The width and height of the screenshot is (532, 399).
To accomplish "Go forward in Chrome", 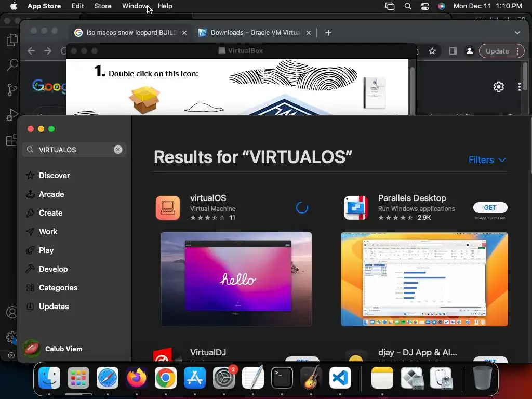I will (x=48, y=51).
